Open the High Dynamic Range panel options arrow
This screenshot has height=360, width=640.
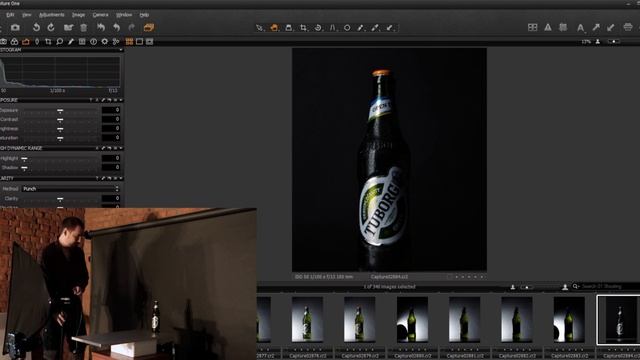point(121,148)
